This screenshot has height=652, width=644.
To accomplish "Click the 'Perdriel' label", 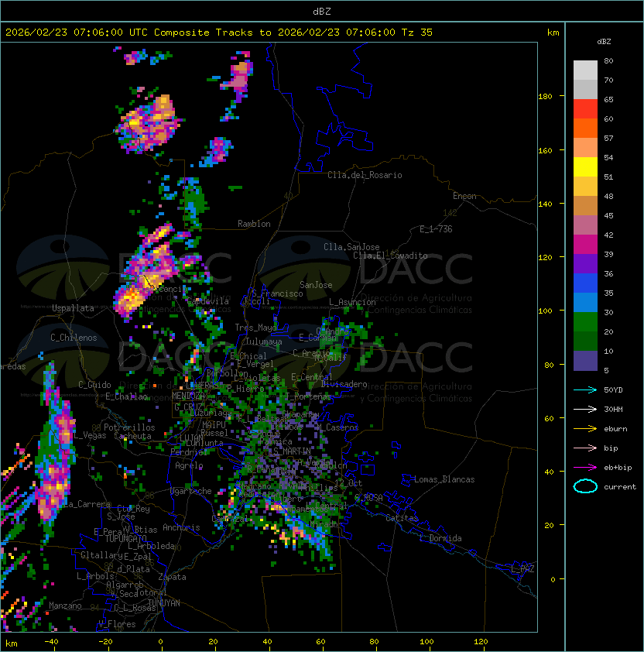I will (188, 452).
